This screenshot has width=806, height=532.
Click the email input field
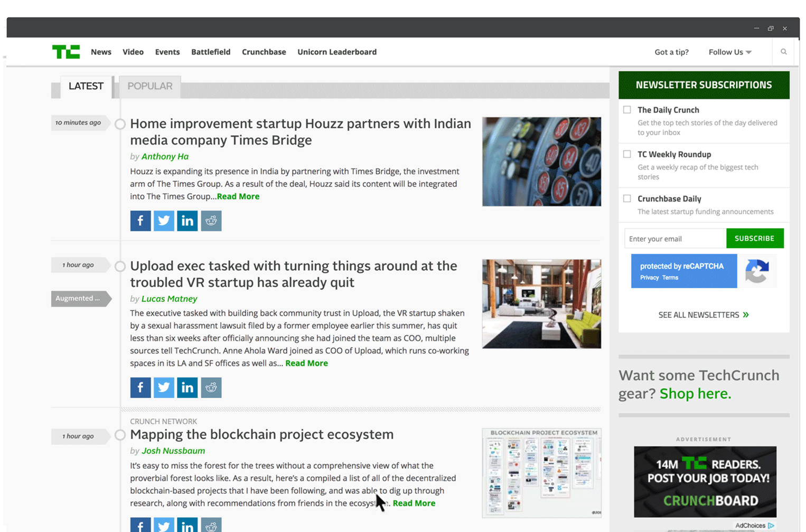pyautogui.click(x=675, y=238)
